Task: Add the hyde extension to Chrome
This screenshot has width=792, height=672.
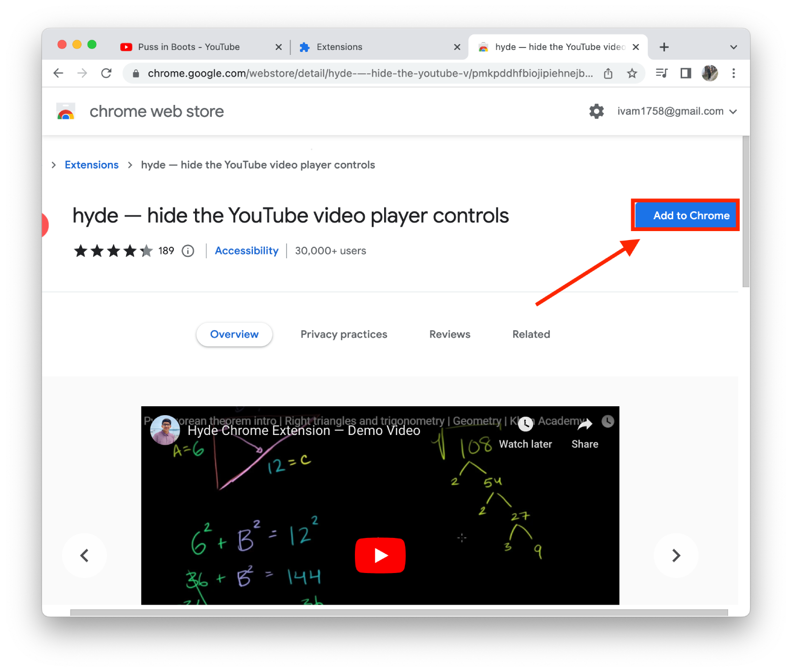Action: pos(685,215)
